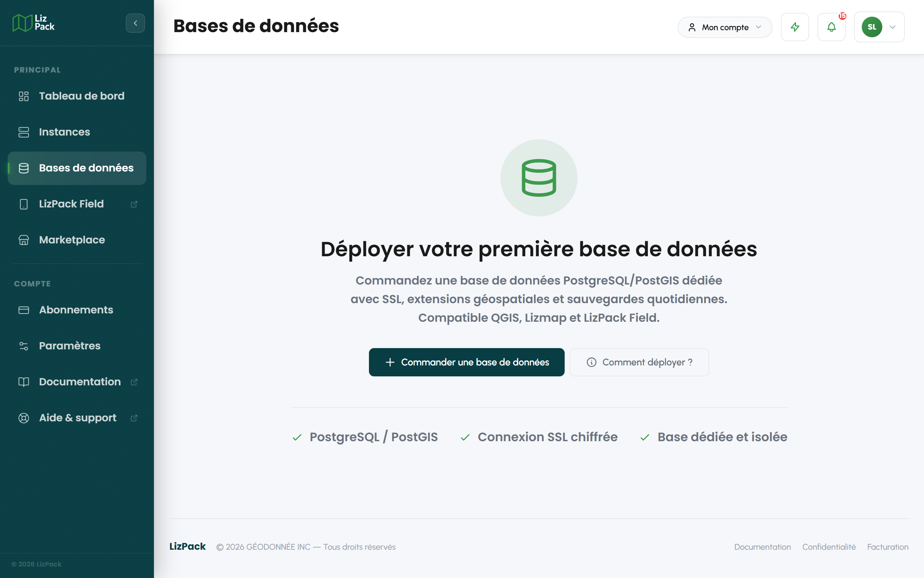Open Paramètres in the sidebar
The width and height of the screenshot is (924, 578).
pos(77,346)
